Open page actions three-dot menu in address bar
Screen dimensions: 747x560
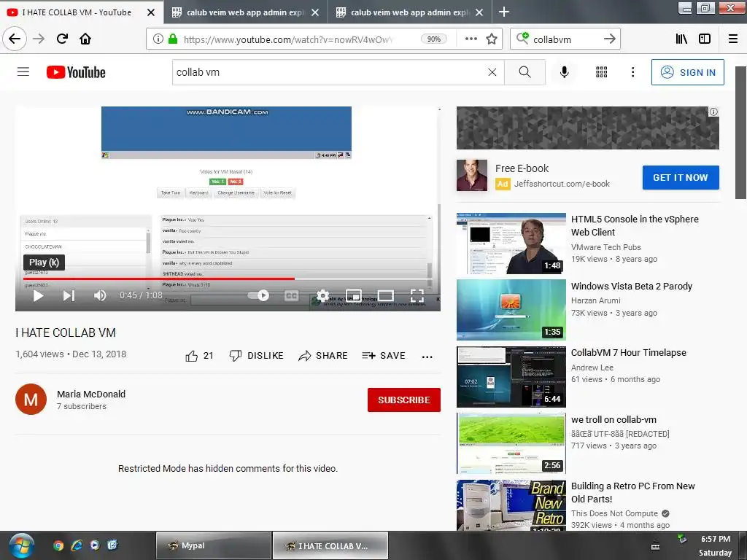point(471,39)
